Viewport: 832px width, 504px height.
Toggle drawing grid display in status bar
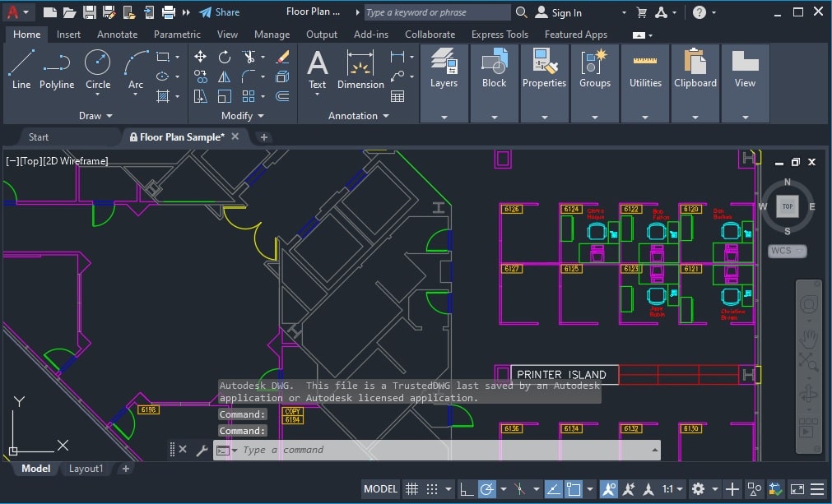[x=411, y=488]
